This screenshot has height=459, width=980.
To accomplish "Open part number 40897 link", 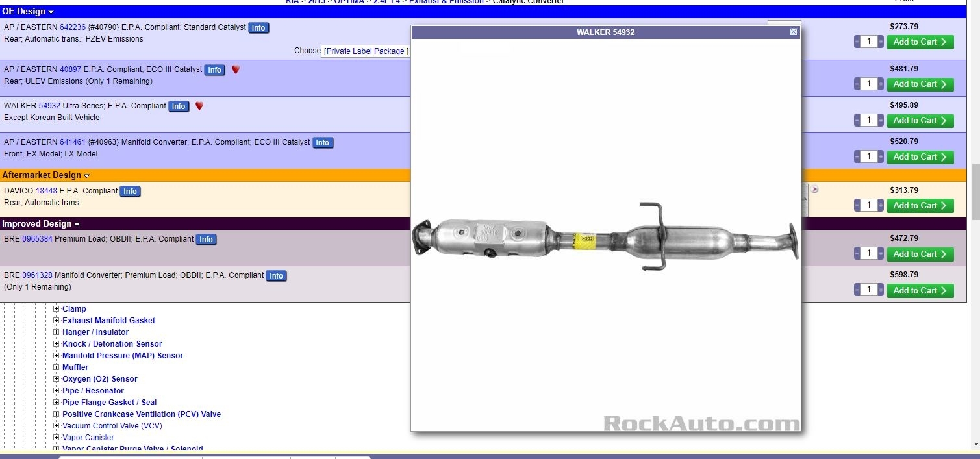I will (71, 69).
